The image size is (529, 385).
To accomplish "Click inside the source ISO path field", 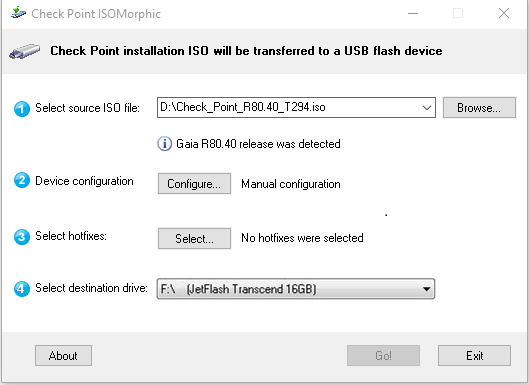I will (288, 108).
